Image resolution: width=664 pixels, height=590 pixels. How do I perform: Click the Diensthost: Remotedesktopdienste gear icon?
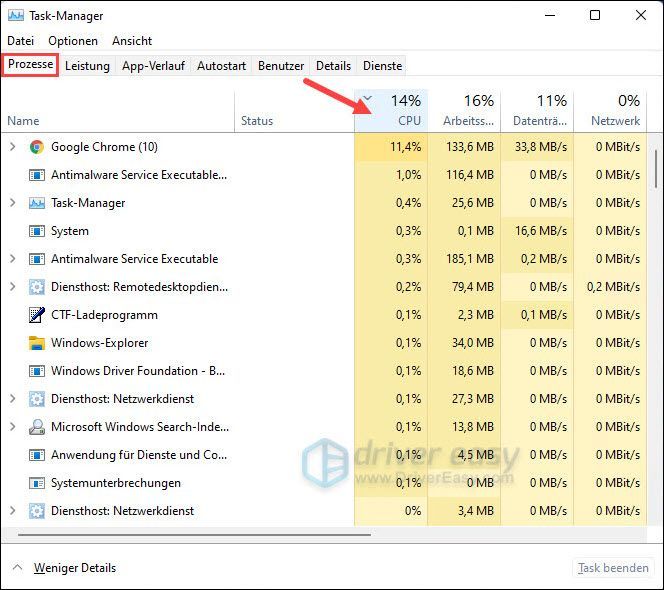click(x=37, y=287)
